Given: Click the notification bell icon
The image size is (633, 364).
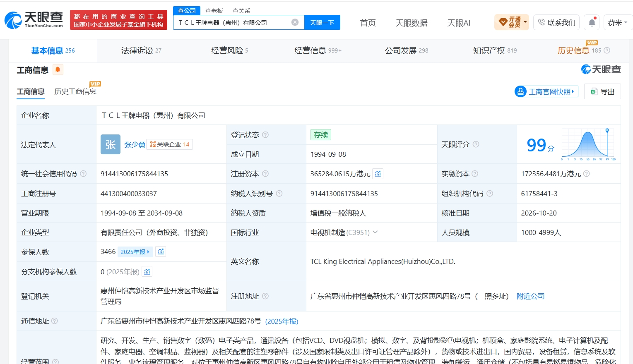Looking at the screenshot, I should coord(592,23).
